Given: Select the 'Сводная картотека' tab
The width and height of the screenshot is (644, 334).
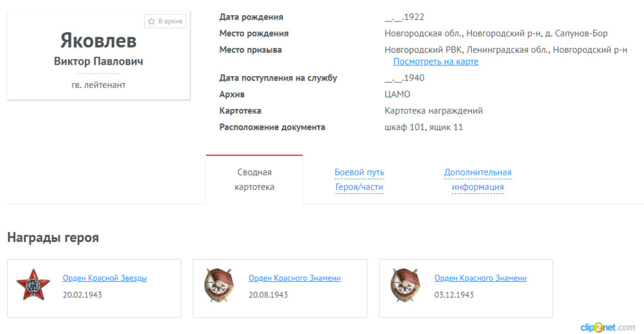Looking at the screenshot, I should click(x=254, y=179).
